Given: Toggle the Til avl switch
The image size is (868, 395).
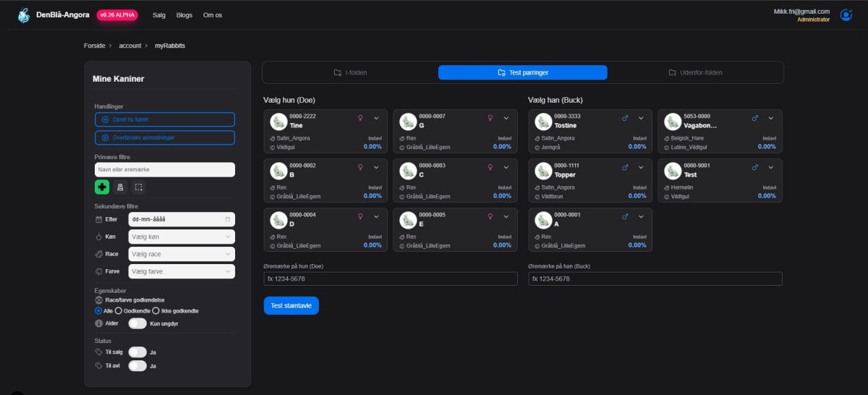Looking at the screenshot, I should click(x=137, y=365).
